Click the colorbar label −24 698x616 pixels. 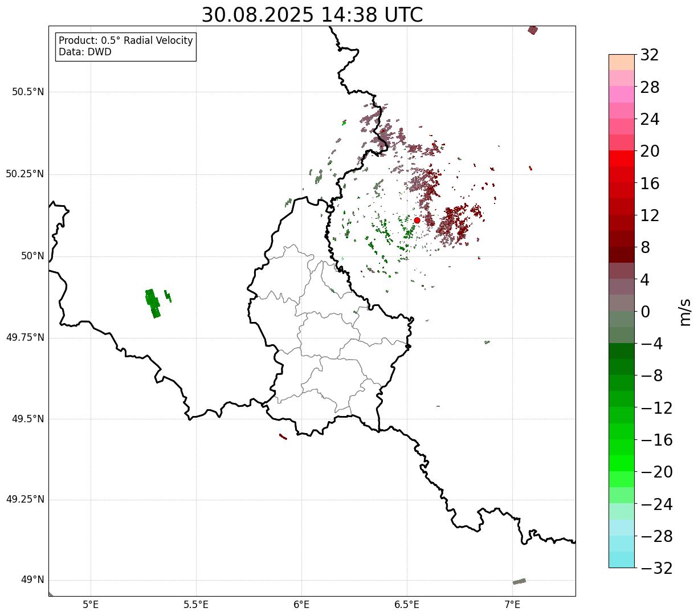click(656, 504)
